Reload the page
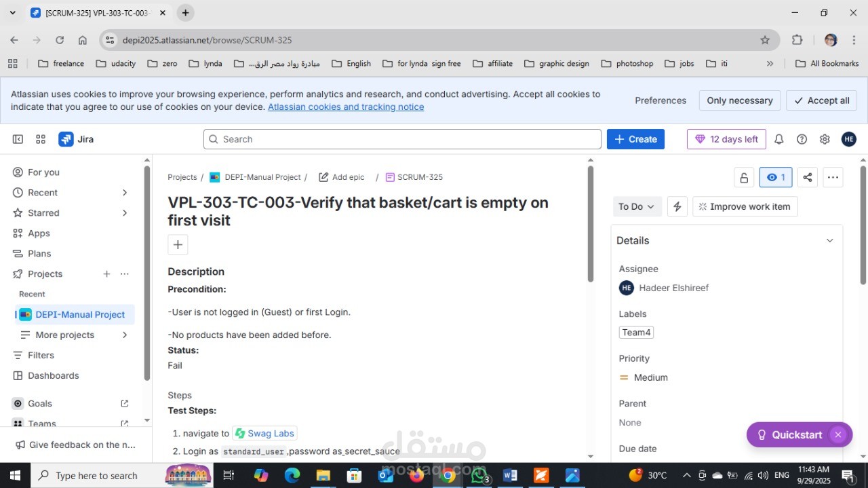Screen dimensions: 868x488 tap(60, 40)
